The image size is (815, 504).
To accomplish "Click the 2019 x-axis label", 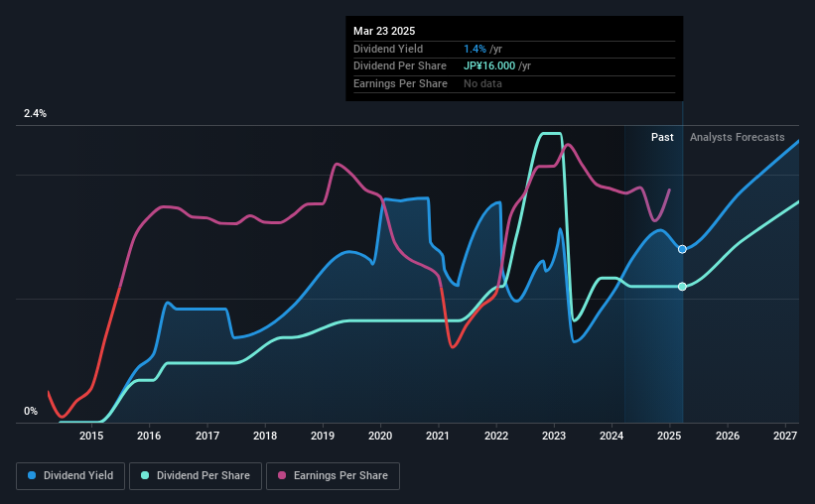I will (323, 436).
